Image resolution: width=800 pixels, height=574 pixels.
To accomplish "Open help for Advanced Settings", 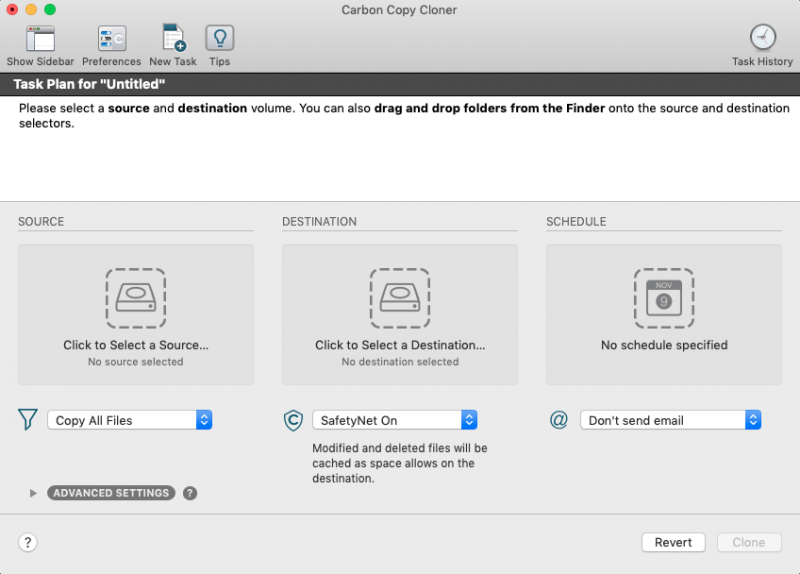I will (x=190, y=493).
